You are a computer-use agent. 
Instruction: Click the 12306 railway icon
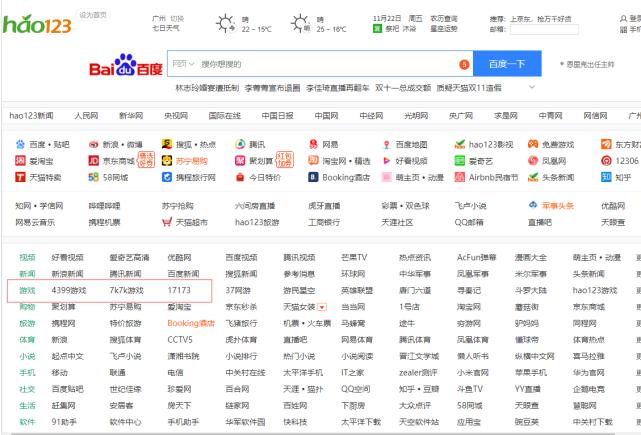606,161
